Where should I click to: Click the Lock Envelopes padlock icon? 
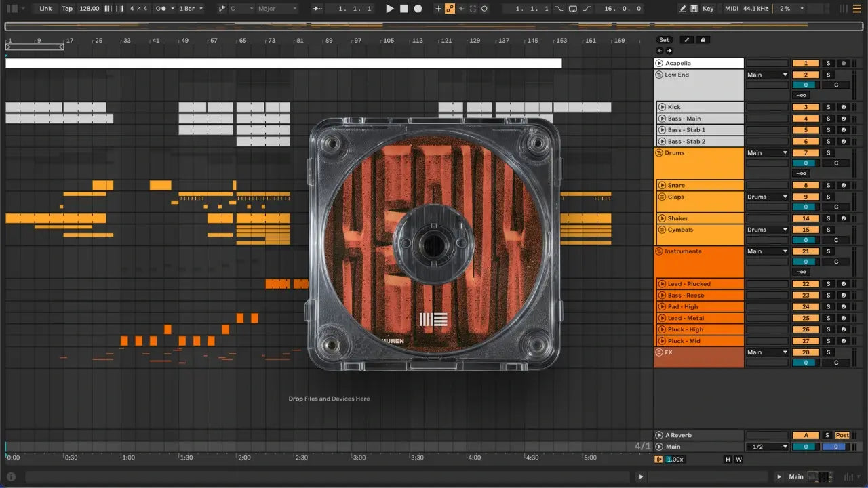(703, 40)
